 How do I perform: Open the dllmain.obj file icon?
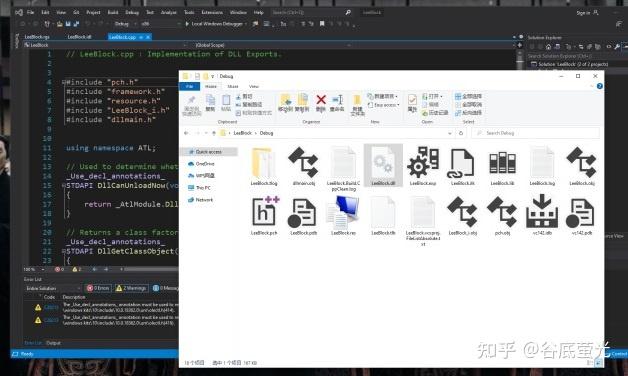tap(303, 162)
